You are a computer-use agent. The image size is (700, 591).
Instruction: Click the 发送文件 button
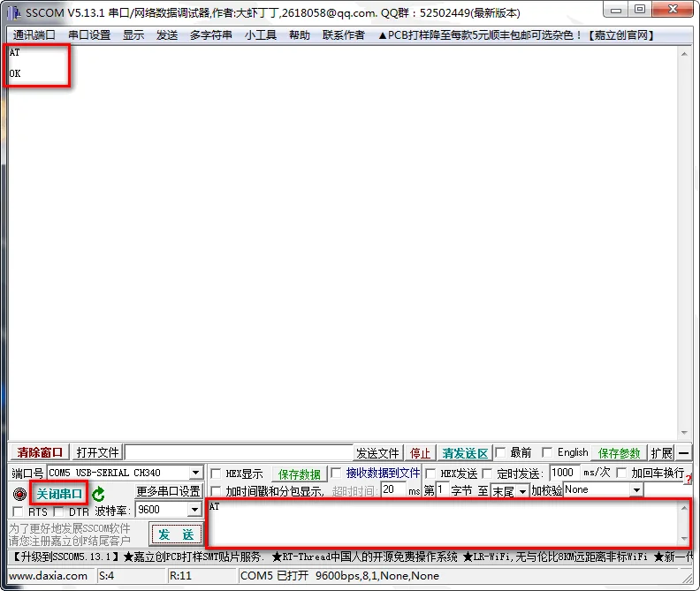click(377, 453)
